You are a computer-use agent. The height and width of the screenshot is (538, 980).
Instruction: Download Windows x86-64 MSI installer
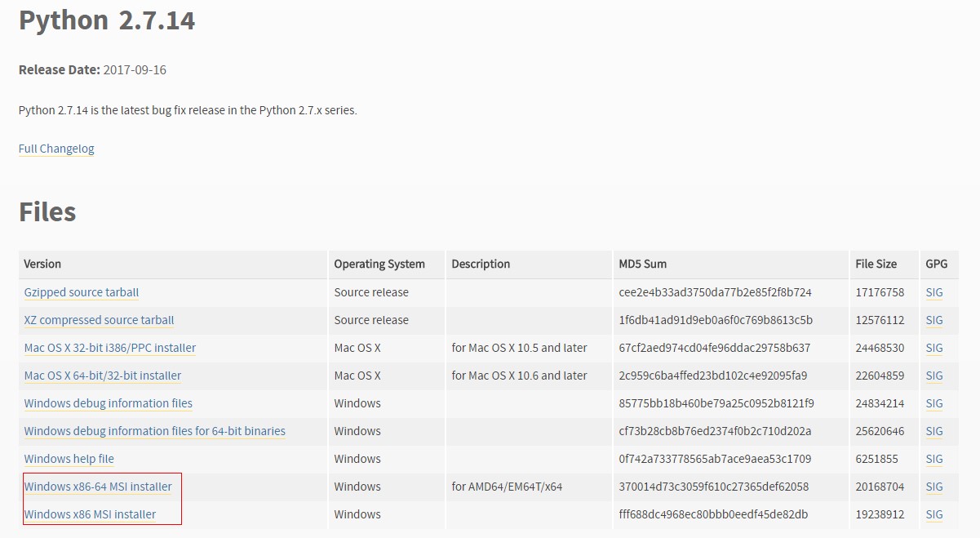[98, 487]
